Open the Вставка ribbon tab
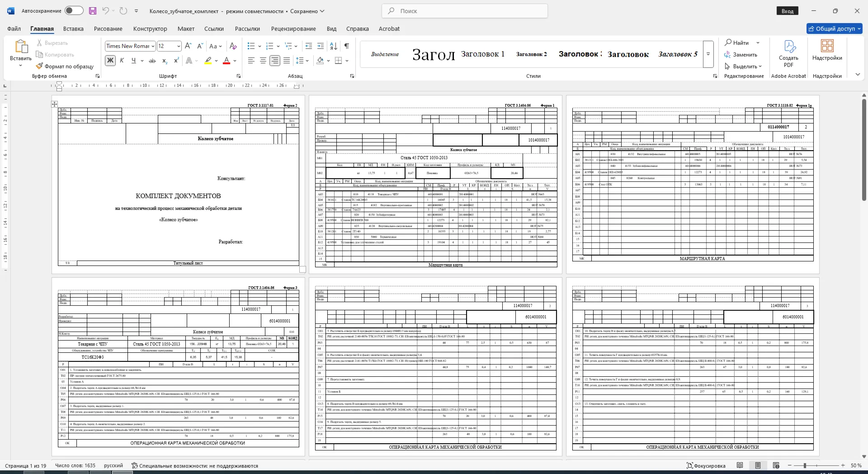The image size is (868, 474). click(73, 28)
